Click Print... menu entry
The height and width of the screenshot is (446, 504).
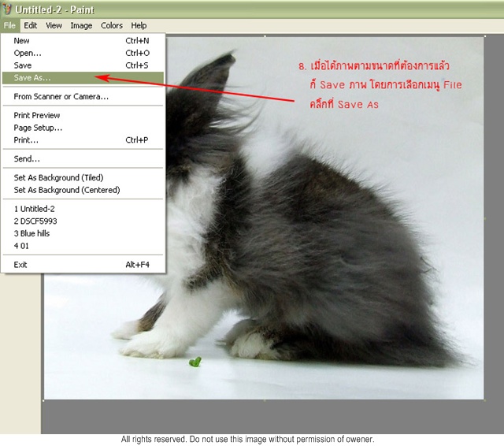click(83, 140)
